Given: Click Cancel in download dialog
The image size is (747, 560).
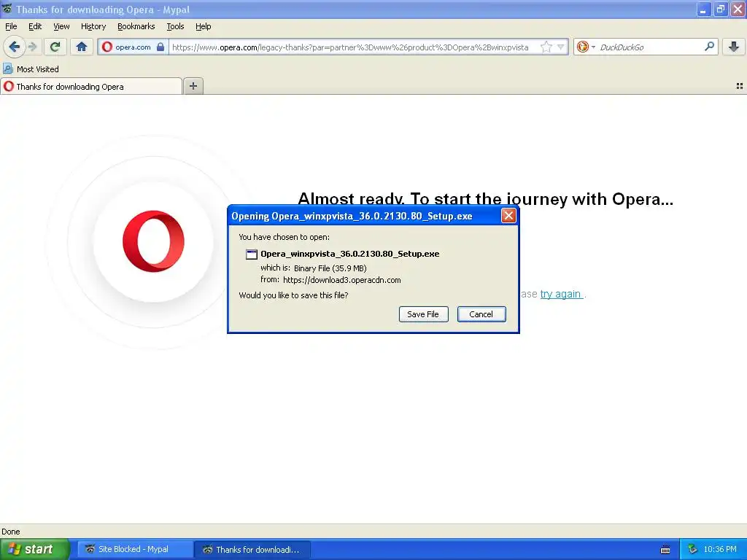Looking at the screenshot, I should tap(481, 314).
